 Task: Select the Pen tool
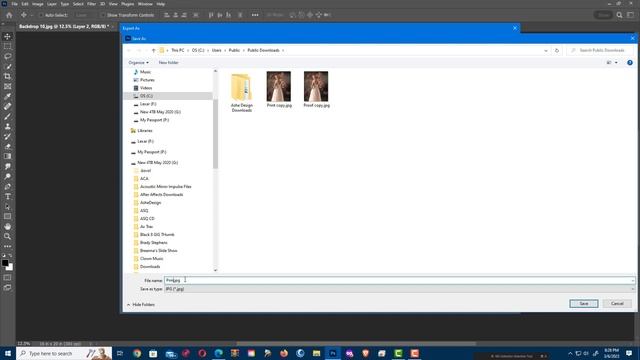tap(7, 187)
